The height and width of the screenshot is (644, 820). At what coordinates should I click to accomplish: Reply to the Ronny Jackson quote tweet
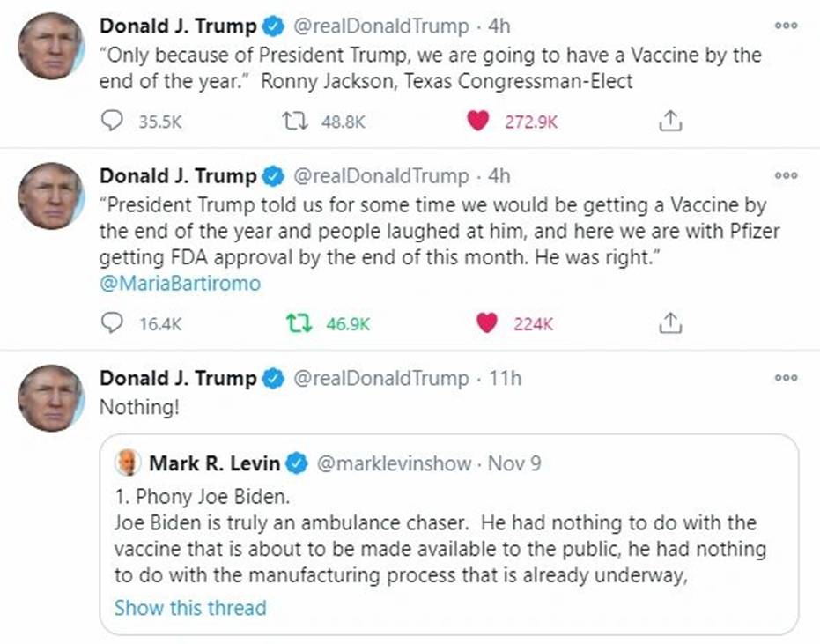[113, 122]
